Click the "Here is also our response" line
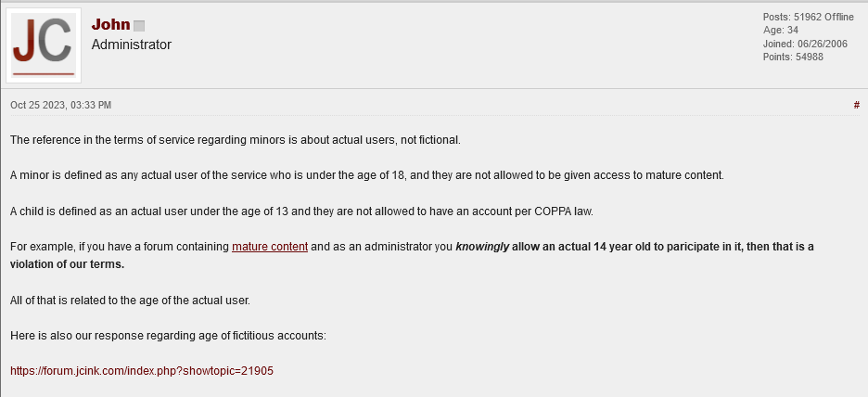 click(168, 334)
